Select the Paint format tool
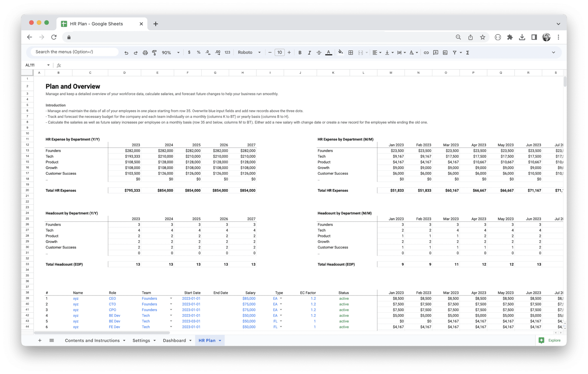The image size is (588, 374). click(x=154, y=52)
